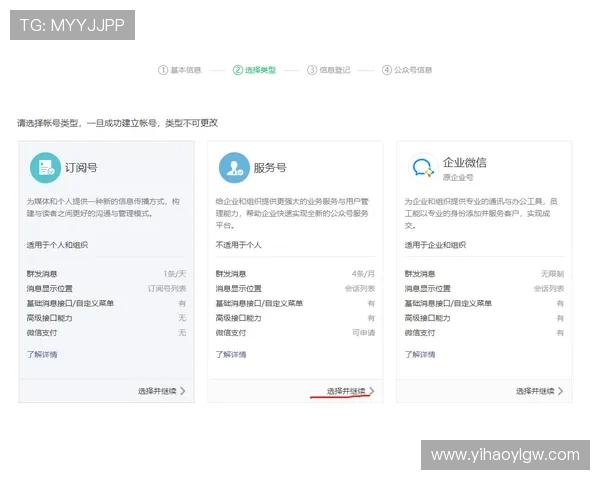Click the 服务号 description paragraph
The width and height of the screenshot is (600, 480).
click(x=292, y=213)
